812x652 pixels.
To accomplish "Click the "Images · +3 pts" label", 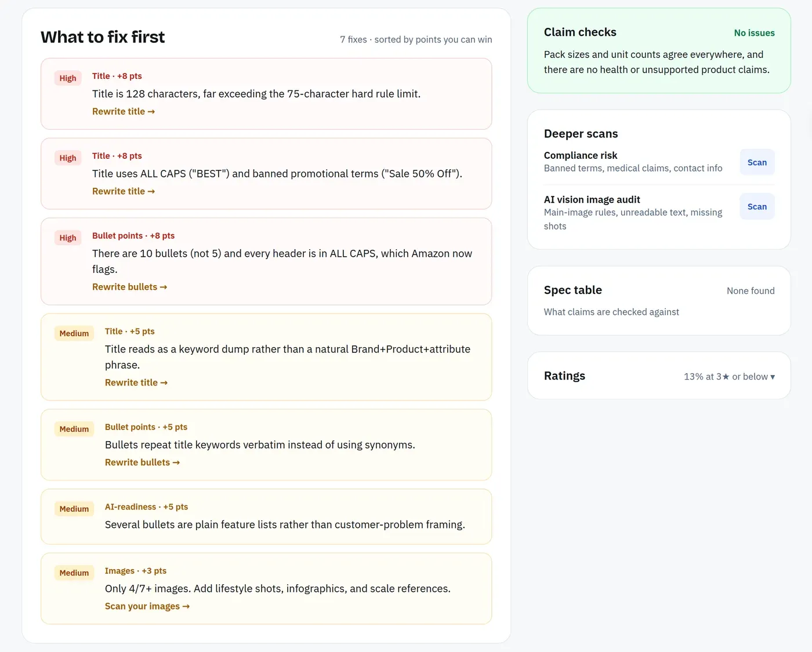I will [136, 571].
